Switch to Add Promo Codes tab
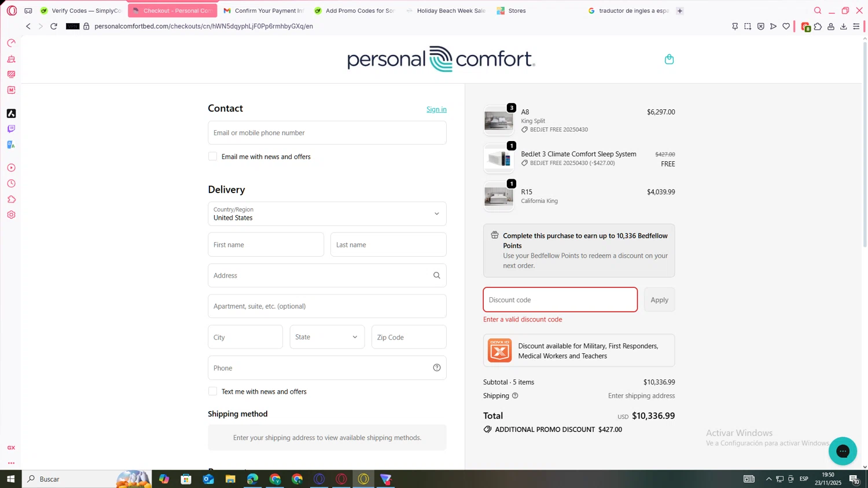Image resolution: width=868 pixels, height=488 pixels. (354, 10)
